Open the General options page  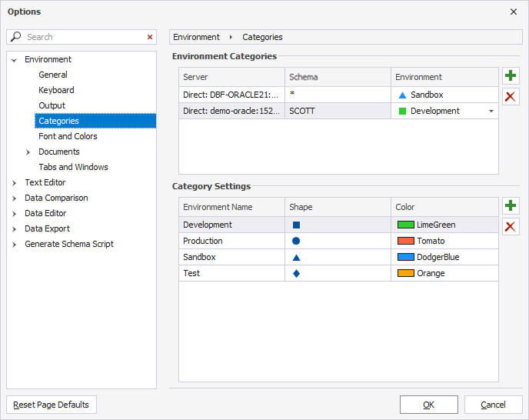pos(53,75)
